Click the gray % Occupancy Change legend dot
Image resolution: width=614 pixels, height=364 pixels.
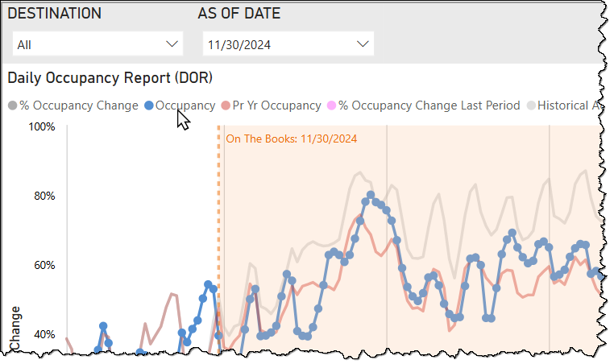click(13, 105)
